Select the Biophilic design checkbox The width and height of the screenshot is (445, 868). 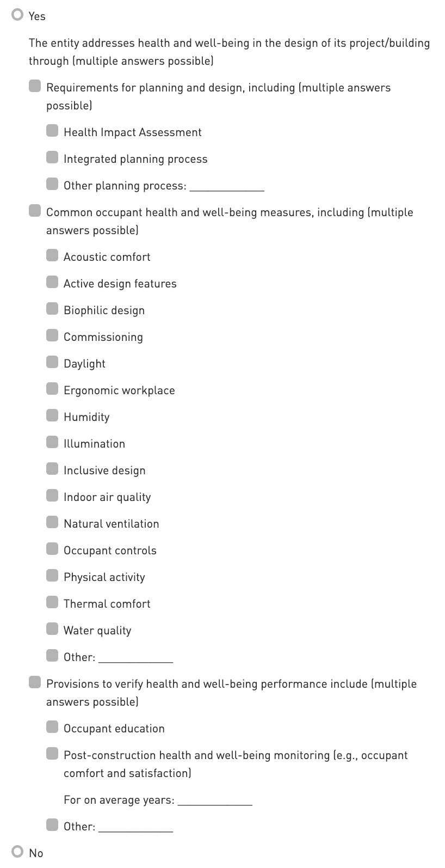(52, 309)
